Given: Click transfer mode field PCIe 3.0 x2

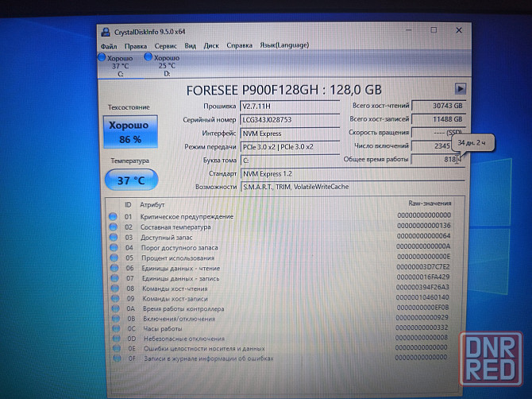Looking at the screenshot, I should tap(289, 147).
